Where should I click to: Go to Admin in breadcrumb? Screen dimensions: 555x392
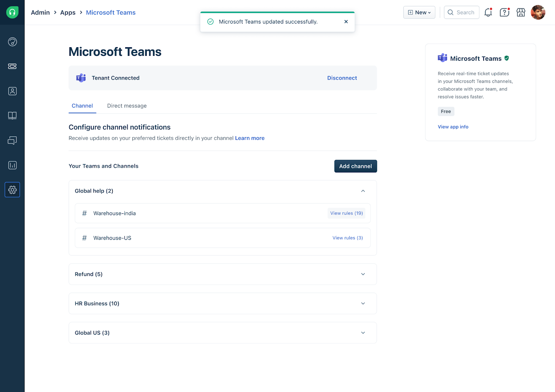(40, 12)
